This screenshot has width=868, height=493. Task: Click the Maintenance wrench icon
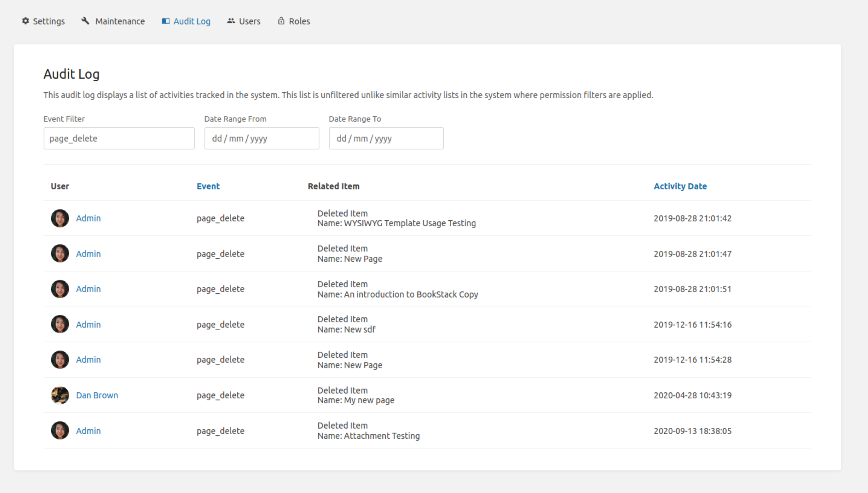(85, 21)
